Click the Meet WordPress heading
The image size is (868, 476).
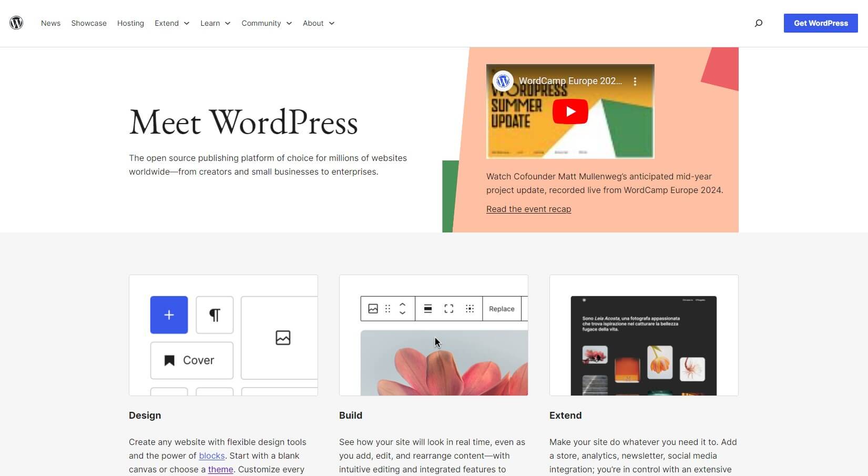[x=243, y=123]
